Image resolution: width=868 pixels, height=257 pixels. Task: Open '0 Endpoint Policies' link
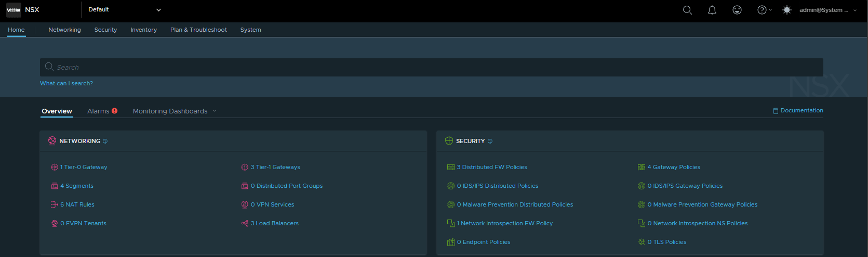pos(484,242)
